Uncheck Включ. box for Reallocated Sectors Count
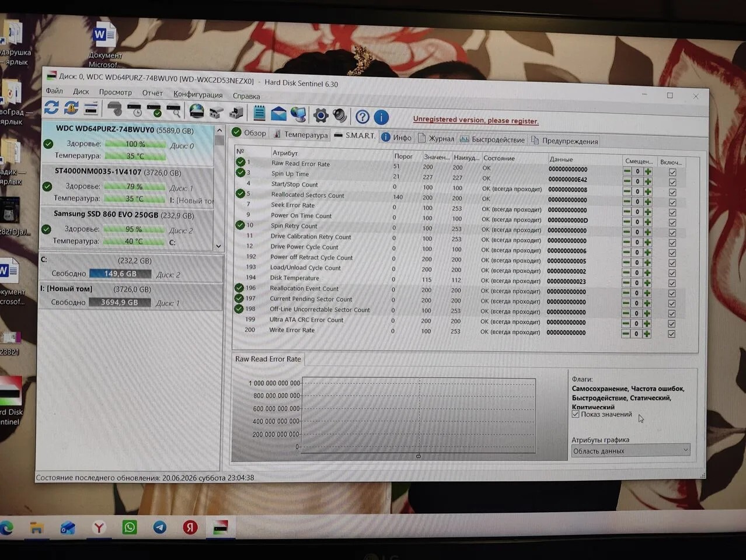Screen dimensions: 746x560 [x=672, y=202]
